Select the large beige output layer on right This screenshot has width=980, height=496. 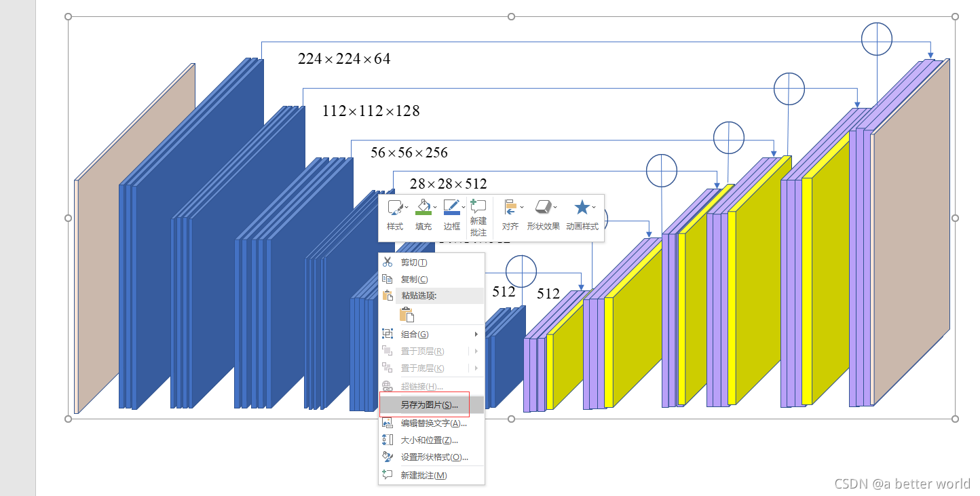click(x=911, y=231)
